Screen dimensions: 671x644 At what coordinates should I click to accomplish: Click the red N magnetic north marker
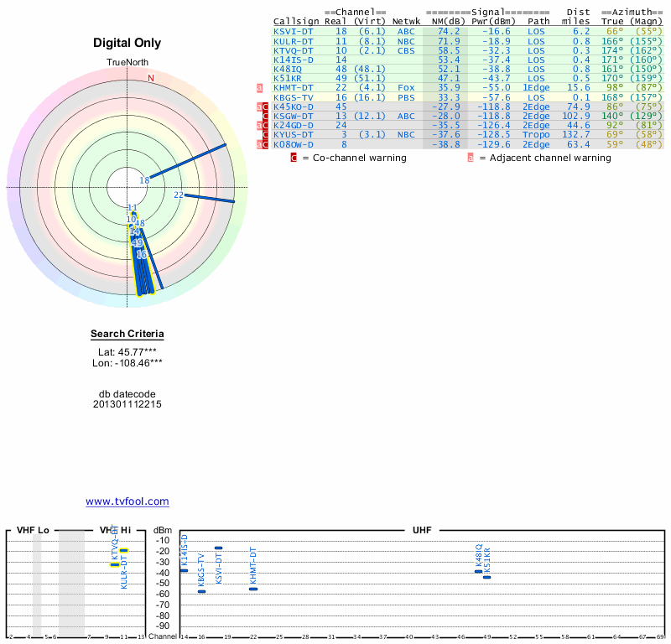[151, 79]
